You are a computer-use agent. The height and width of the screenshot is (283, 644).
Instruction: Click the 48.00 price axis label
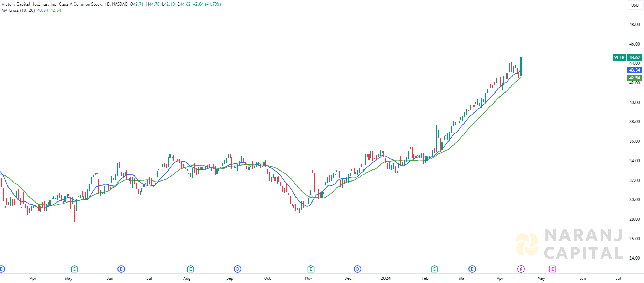pyautogui.click(x=634, y=25)
